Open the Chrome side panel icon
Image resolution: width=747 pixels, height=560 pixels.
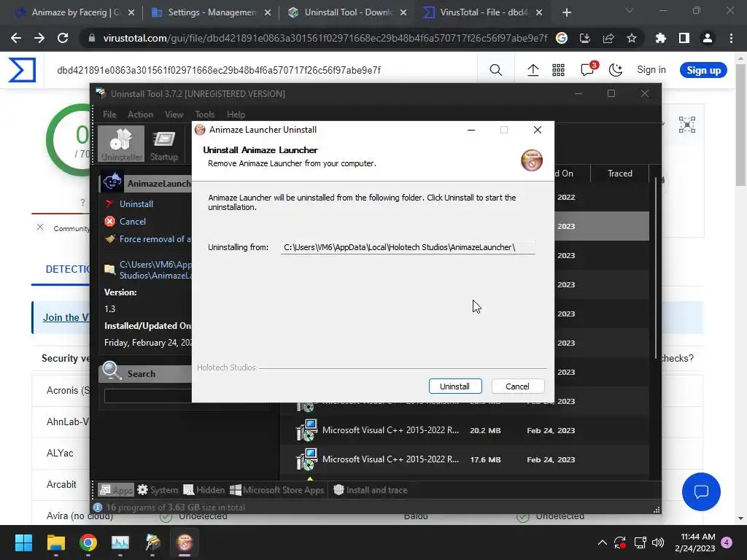pyautogui.click(x=684, y=38)
